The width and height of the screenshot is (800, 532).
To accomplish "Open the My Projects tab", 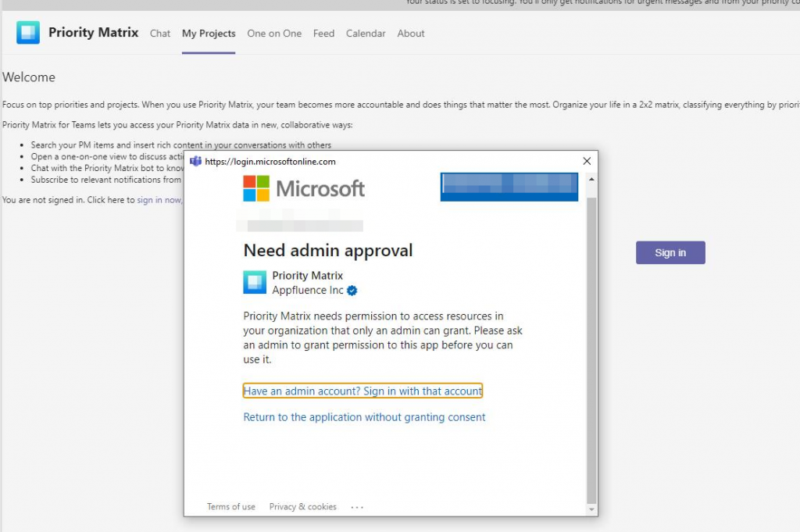I will coord(208,34).
